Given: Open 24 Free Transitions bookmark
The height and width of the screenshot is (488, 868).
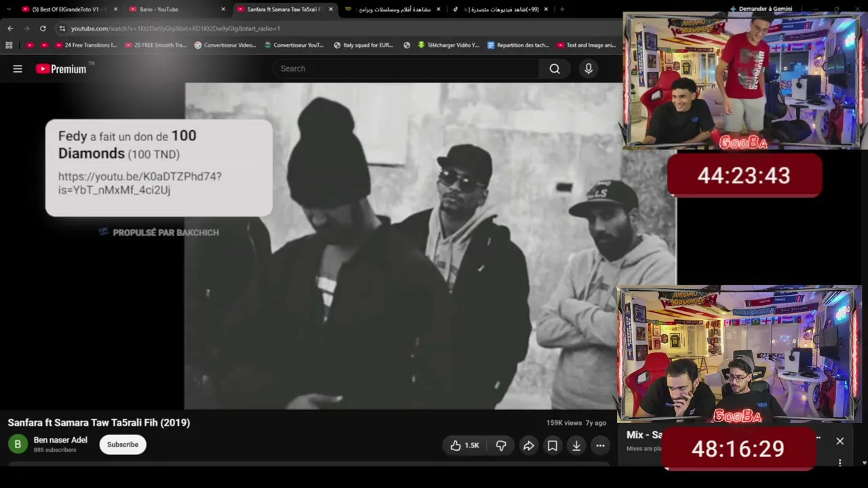Looking at the screenshot, I should click(x=85, y=45).
